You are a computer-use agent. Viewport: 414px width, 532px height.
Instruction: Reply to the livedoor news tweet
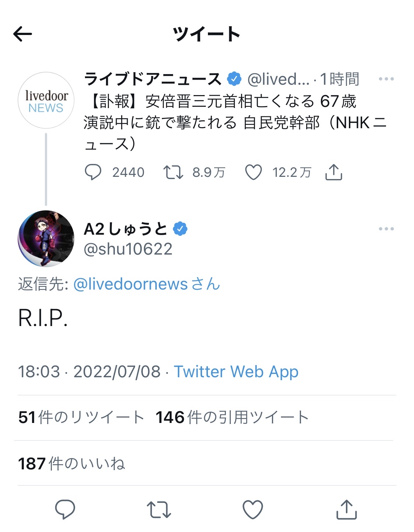pyautogui.click(x=93, y=172)
